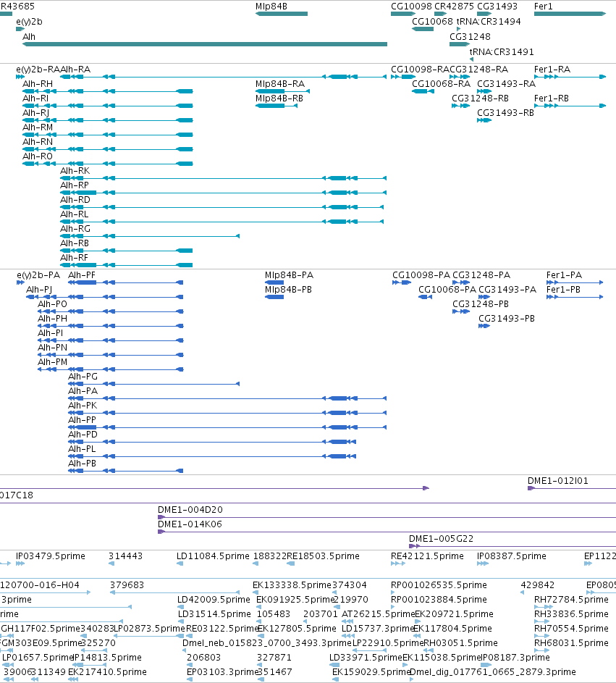Click the CG10068 gene label
Viewport: 616px width, 683px height.
[x=432, y=21]
